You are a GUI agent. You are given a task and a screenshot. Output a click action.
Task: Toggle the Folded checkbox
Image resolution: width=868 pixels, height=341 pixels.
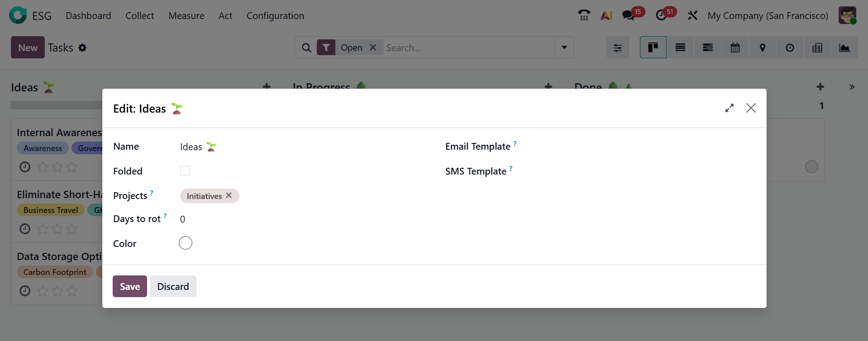(x=185, y=171)
